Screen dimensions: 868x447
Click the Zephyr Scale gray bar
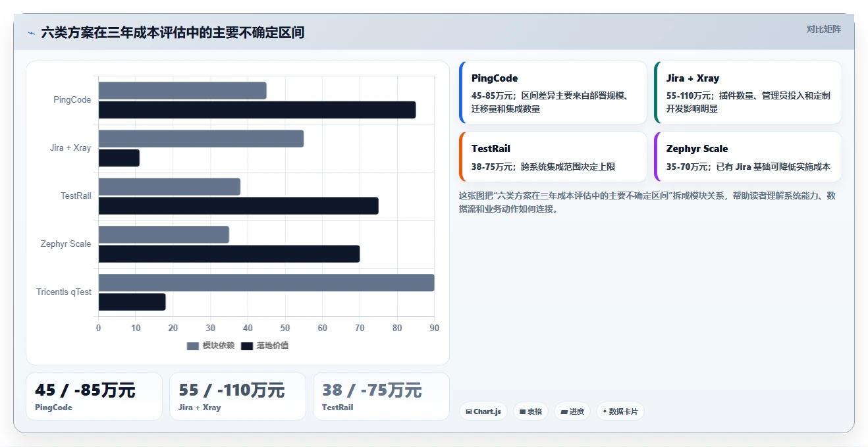pos(164,235)
